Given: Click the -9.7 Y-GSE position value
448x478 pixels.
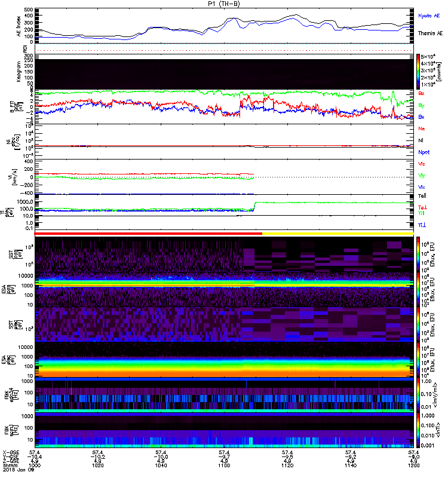Looking at the screenshot, I should (x=224, y=457).
